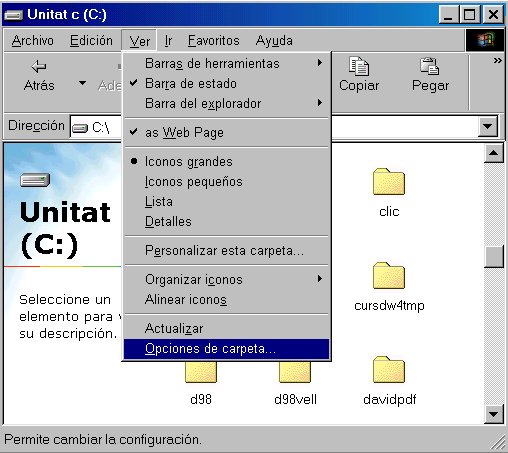Select the d98 folder icon
The width and height of the screenshot is (508, 453).
(201, 372)
